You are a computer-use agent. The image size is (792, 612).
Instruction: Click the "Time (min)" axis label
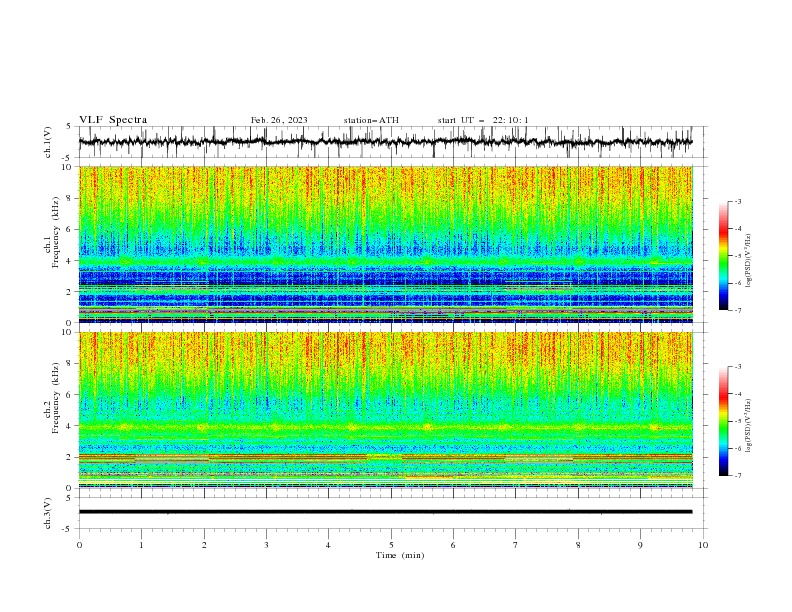point(400,555)
